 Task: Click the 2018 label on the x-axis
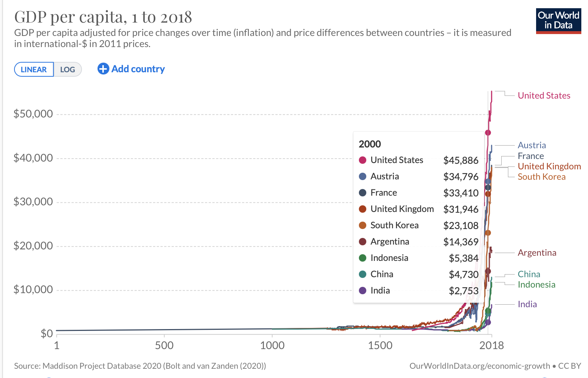point(491,346)
